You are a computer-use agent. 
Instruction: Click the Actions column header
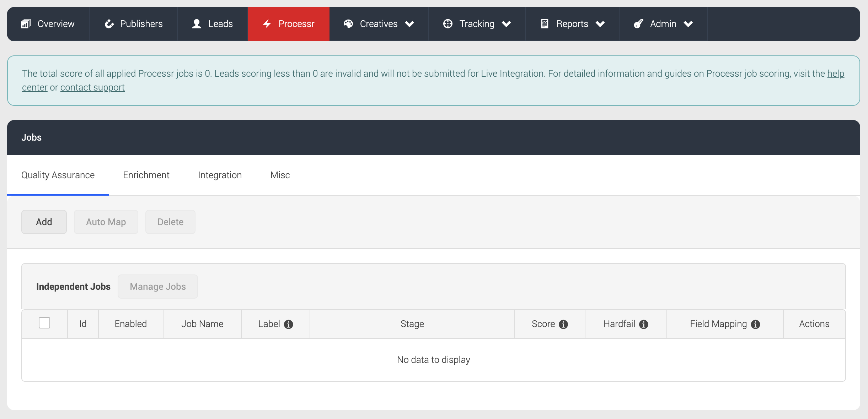tap(814, 324)
